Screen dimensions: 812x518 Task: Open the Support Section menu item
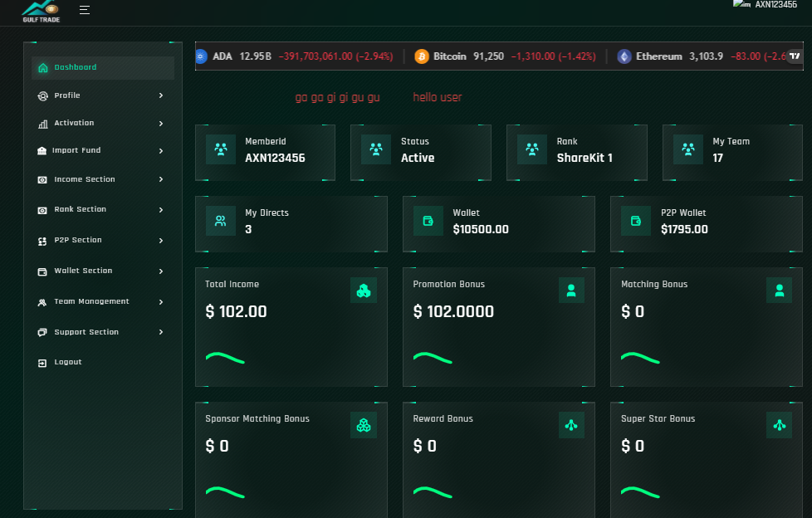click(86, 332)
